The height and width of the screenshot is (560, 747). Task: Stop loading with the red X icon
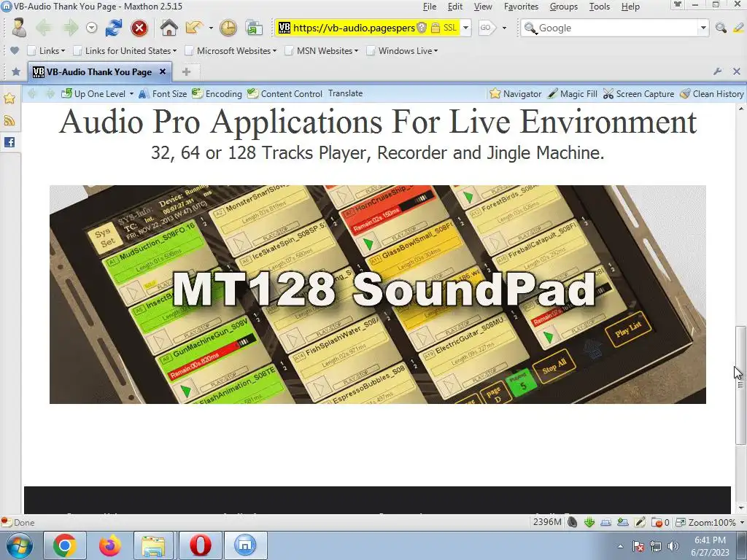pyautogui.click(x=139, y=28)
